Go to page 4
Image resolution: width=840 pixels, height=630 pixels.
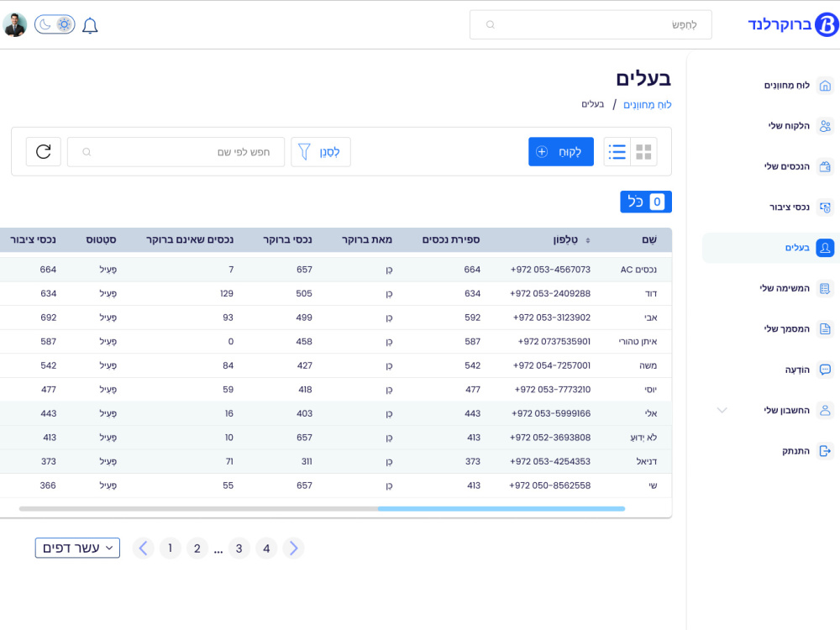[x=266, y=548]
